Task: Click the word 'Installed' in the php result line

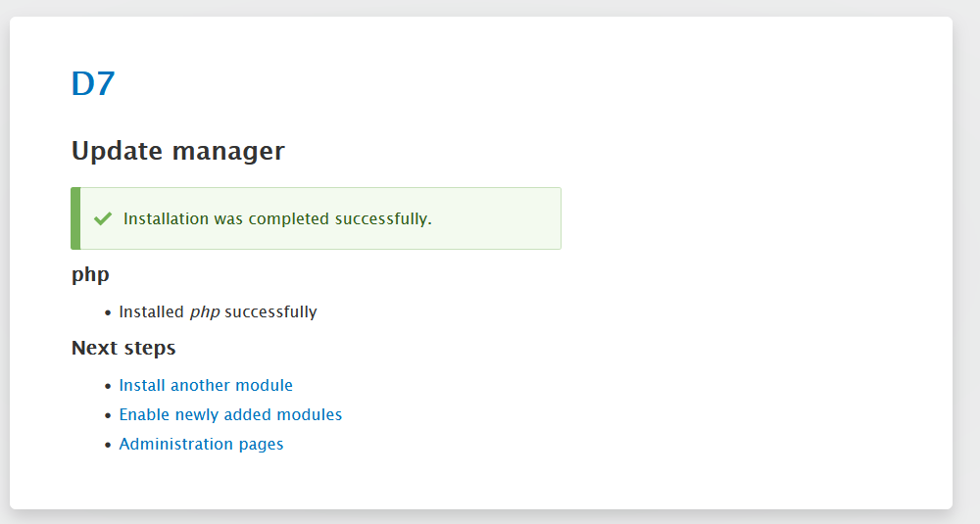Action: [x=151, y=311]
